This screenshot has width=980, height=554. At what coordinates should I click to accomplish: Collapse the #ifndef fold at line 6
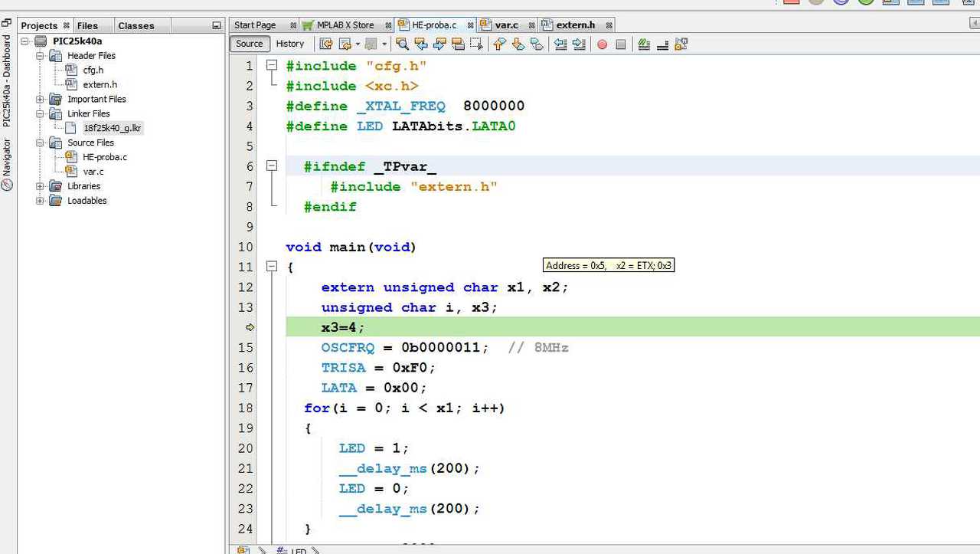point(271,166)
